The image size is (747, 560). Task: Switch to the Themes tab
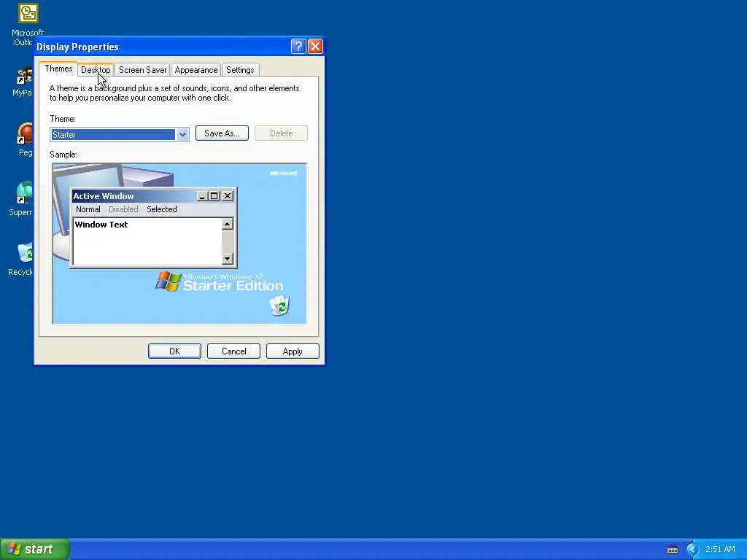(58, 69)
